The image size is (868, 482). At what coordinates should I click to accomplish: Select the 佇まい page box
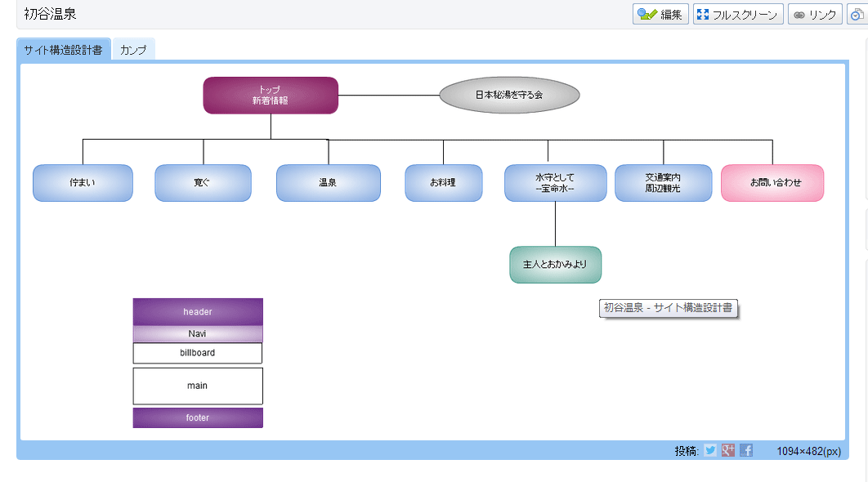(83, 183)
